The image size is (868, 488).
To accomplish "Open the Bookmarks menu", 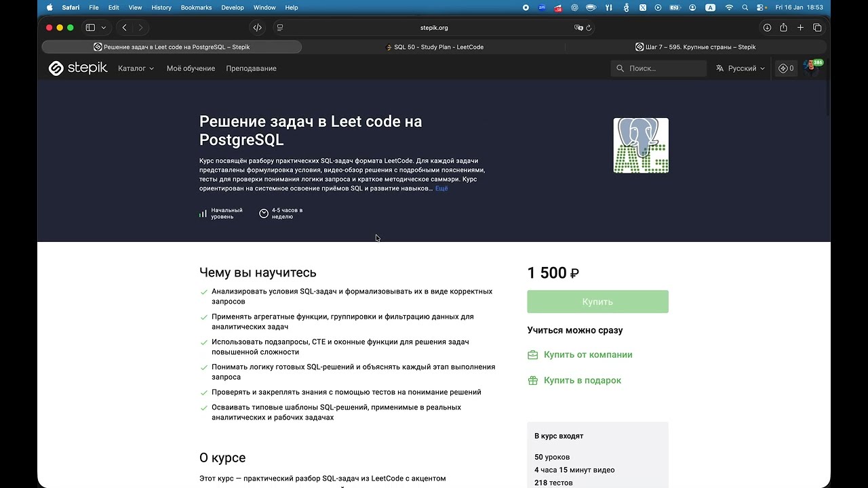I will coord(196,7).
